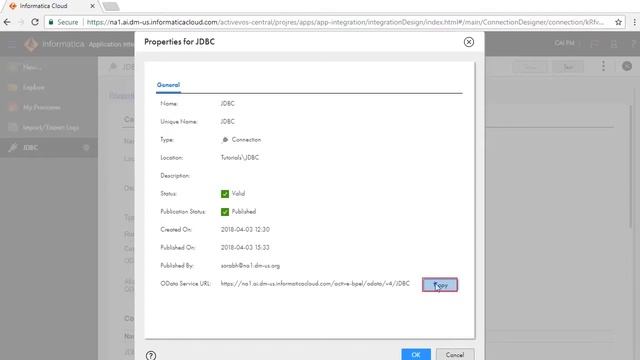Open the header help icon

click(634, 43)
